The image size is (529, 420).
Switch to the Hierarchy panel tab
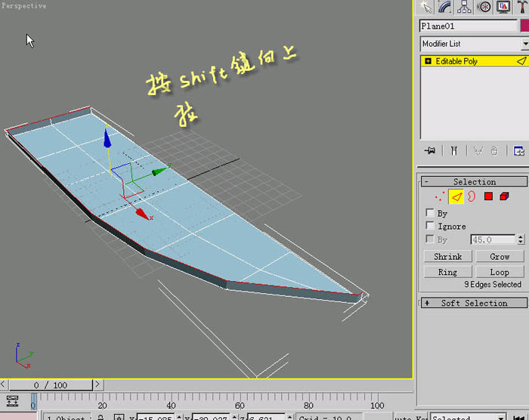tap(464, 7)
